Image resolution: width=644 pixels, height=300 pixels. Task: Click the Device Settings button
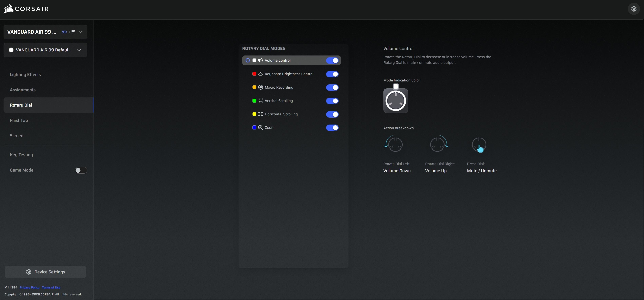tap(45, 272)
